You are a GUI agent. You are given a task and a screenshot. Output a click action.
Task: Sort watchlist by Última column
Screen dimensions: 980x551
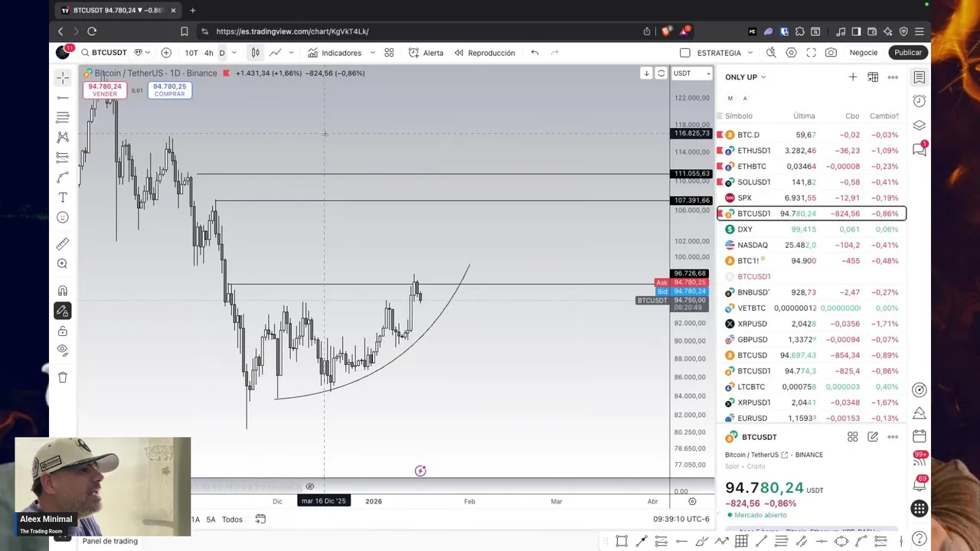coord(804,116)
